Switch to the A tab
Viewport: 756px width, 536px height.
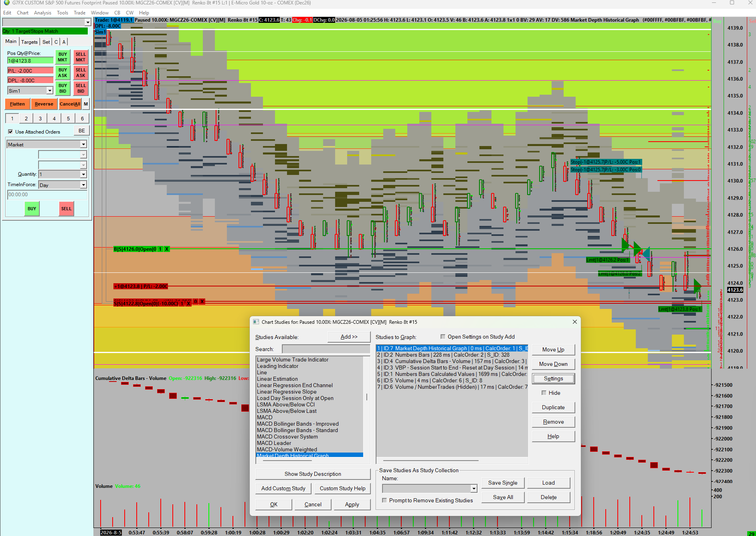[x=64, y=42]
